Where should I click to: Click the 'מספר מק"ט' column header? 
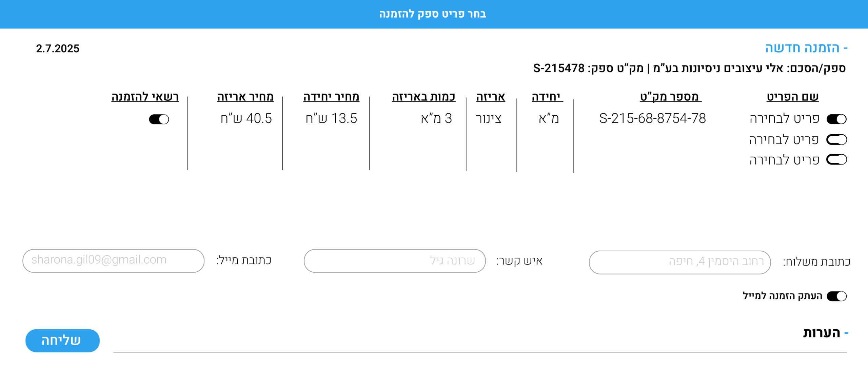670,97
